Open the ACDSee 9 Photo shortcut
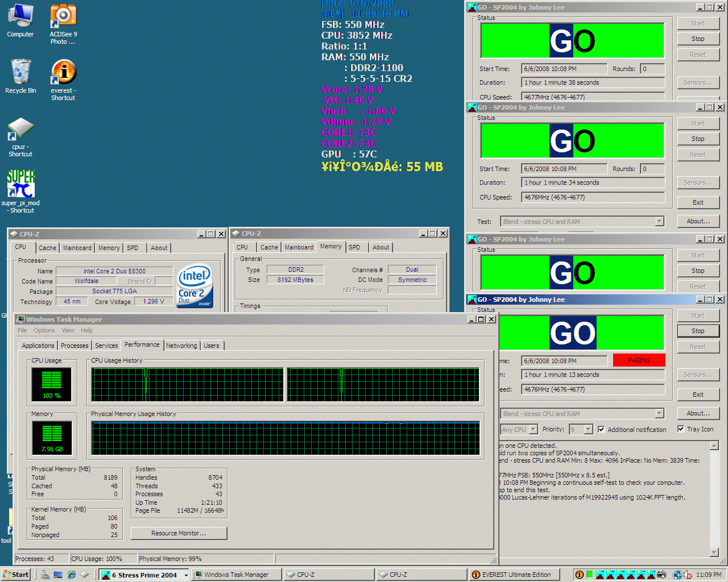 coord(63,24)
